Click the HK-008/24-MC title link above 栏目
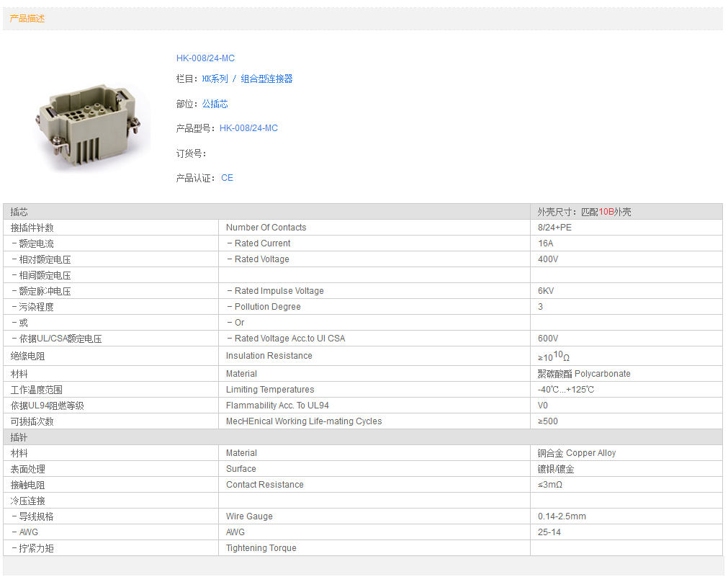Viewport: 728px width, 582px height. [205, 58]
